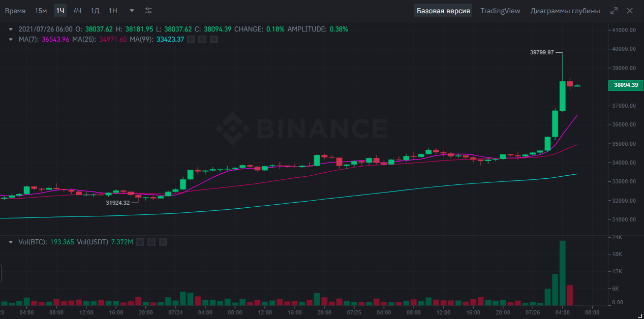Select the 1Ч timeframe
This screenshot has width=644, height=319.
coord(60,11)
